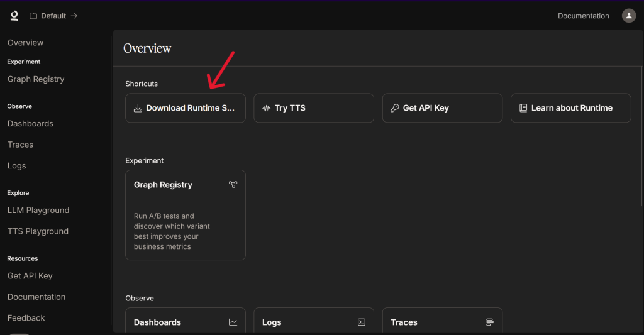The height and width of the screenshot is (335, 644).
Task: Click the vertical scrollbar of the Overview panel
Action: click(x=641, y=135)
